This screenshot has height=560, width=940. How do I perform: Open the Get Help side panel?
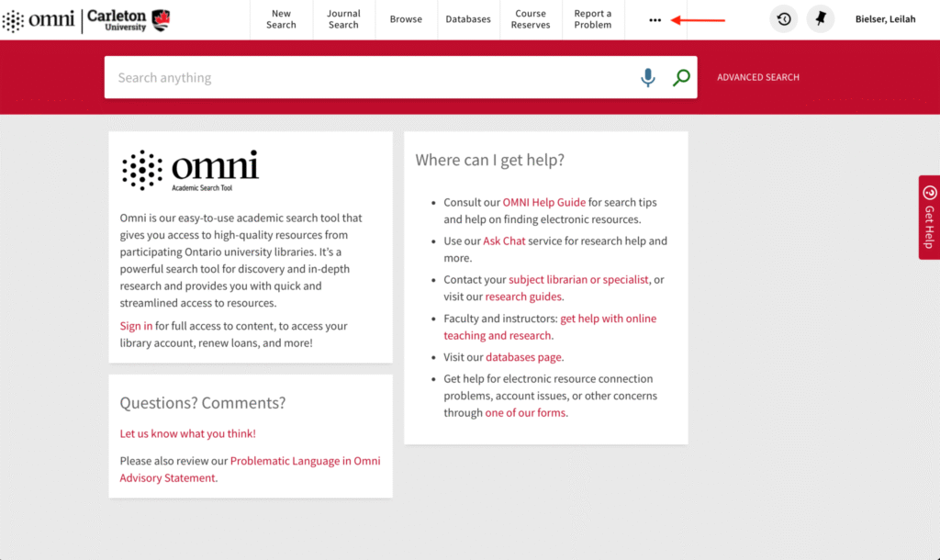click(931, 218)
